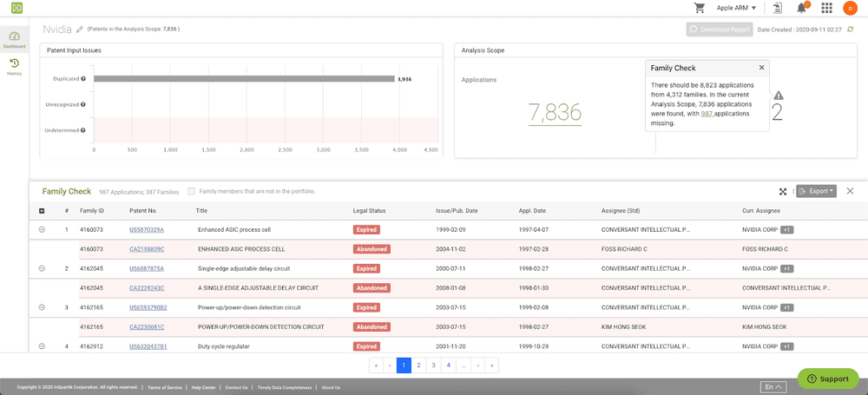Click the green Support button
Screen dimensions: 868x395
coord(827,379)
